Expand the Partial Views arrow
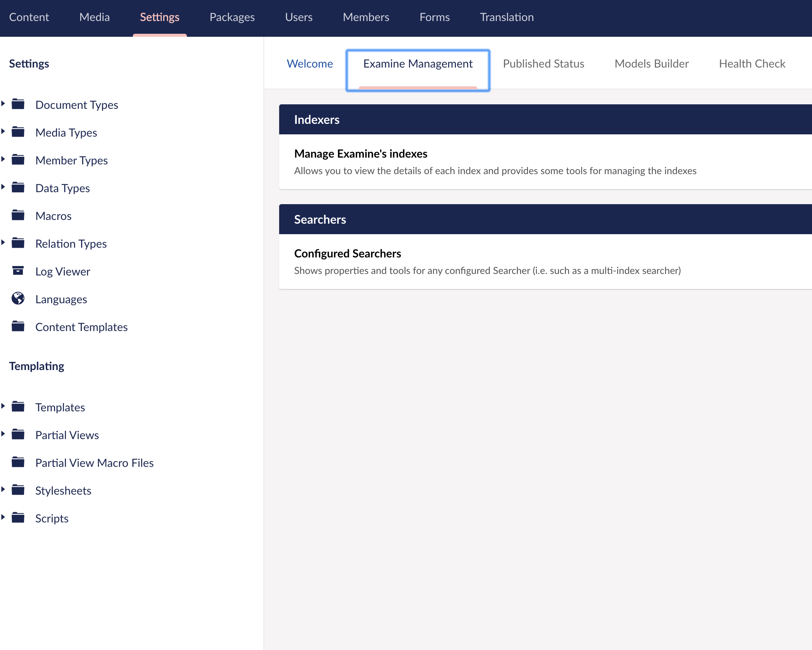Image resolution: width=812 pixels, height=650 pixels. 3,434
